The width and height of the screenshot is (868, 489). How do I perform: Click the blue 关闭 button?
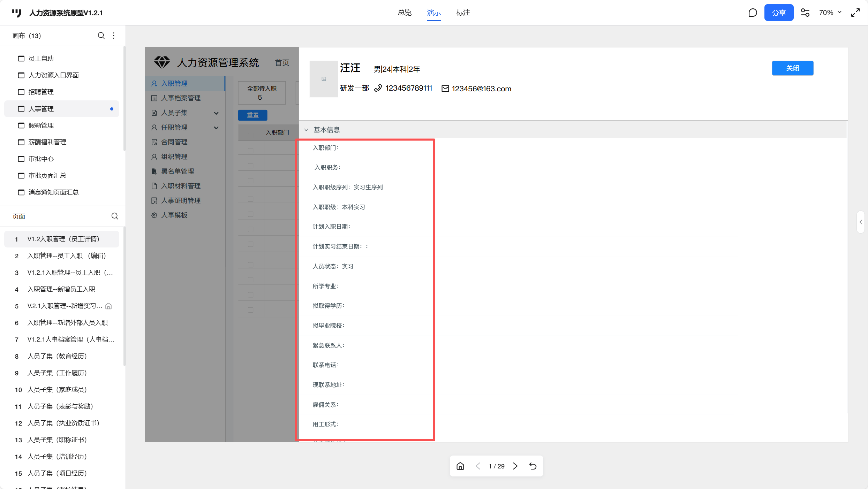point(792,68)
